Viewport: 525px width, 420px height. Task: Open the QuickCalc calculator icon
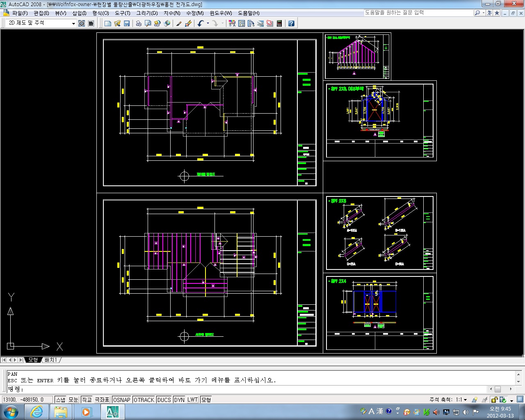point(279,23)
